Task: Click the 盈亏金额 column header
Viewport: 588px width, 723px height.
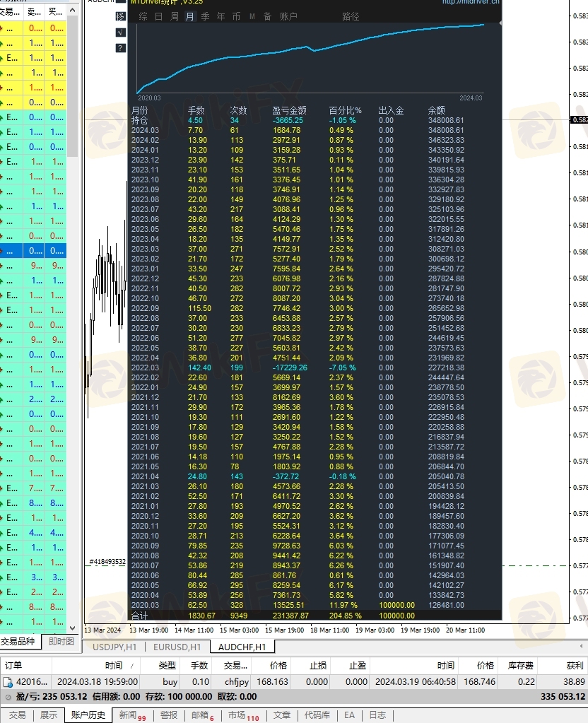Action: pos(289,111)
